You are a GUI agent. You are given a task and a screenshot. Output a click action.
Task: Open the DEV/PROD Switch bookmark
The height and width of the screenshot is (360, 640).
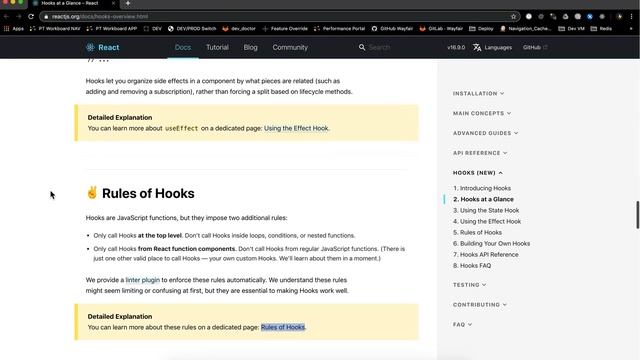pyautogui.click(x=192, y=29)
